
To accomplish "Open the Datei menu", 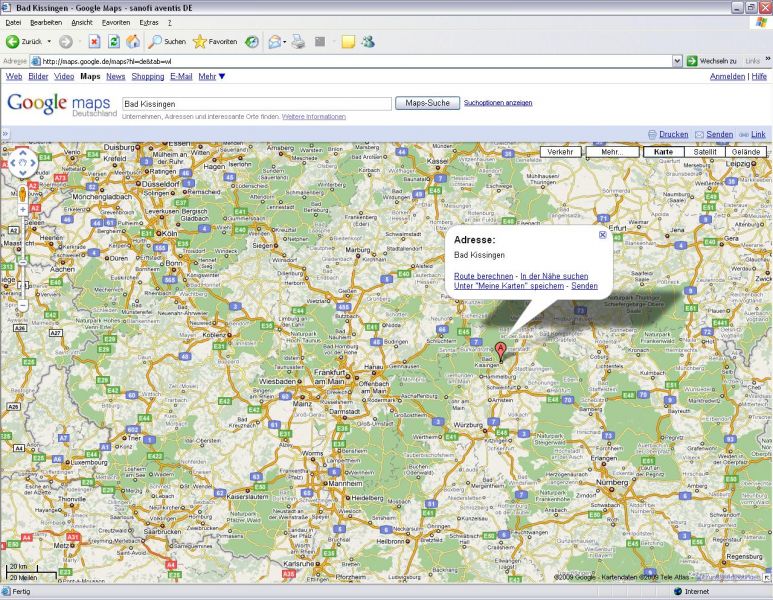I will [x=13, y=23].
